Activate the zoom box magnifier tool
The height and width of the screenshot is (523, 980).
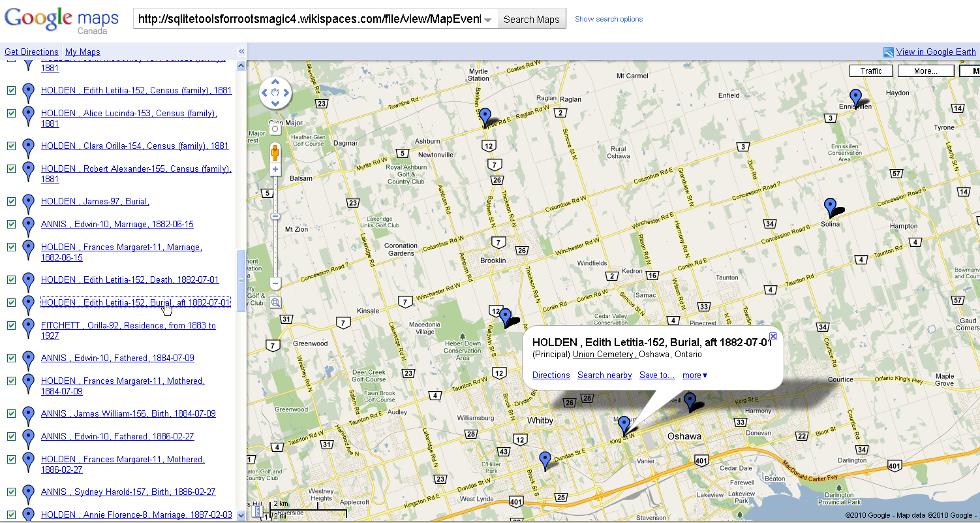[275, 302]
